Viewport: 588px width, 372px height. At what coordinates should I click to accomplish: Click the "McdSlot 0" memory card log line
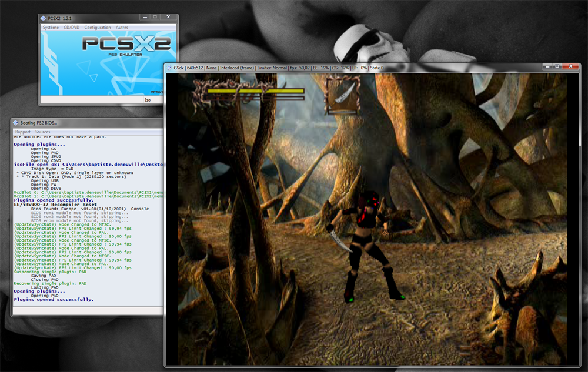pyautogui.click(x=89, y=192)
